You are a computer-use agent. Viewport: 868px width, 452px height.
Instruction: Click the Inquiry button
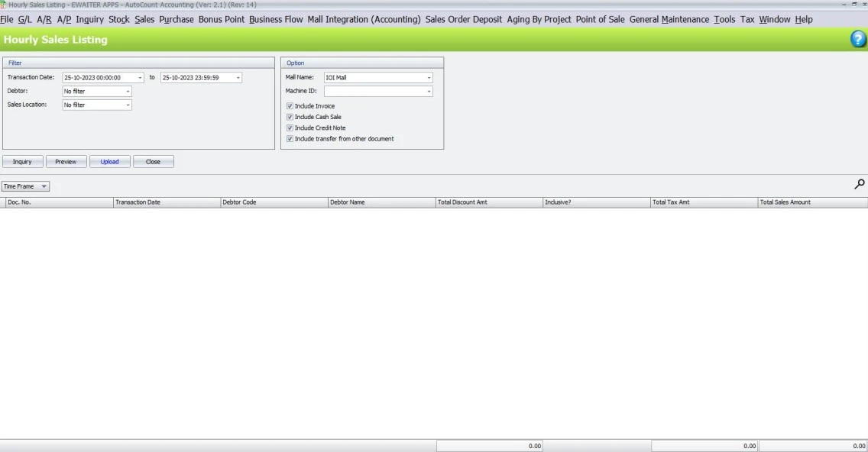tap(22, 162)
